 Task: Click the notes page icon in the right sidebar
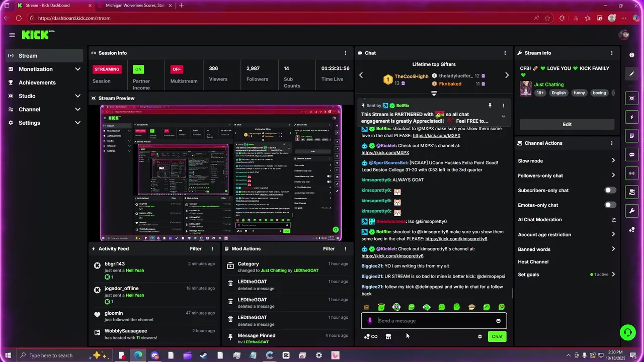tap(632, 136)
